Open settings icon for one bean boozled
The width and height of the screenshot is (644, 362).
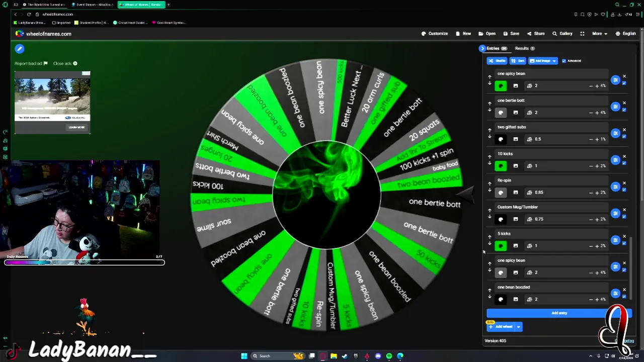click(615, 293)
